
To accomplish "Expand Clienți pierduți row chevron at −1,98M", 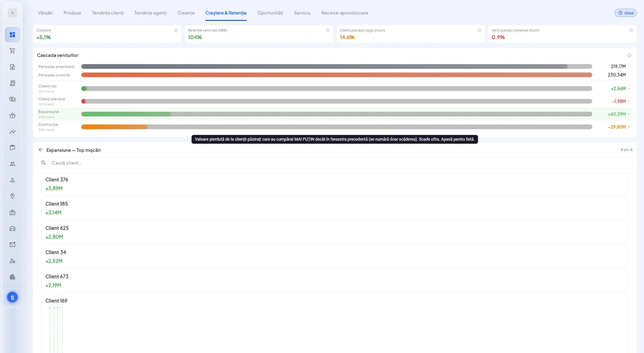I will point(629,101).
